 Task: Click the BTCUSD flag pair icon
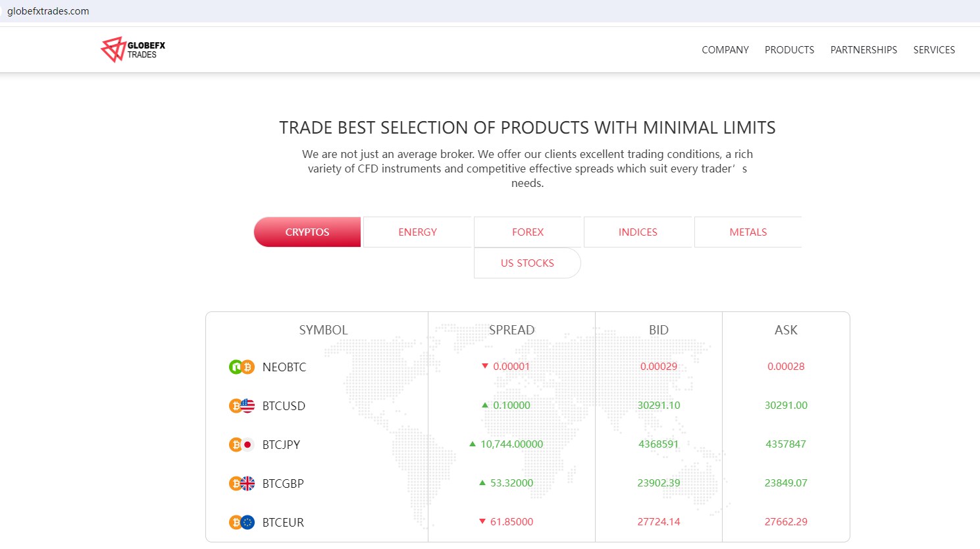(x=242, y=406)
